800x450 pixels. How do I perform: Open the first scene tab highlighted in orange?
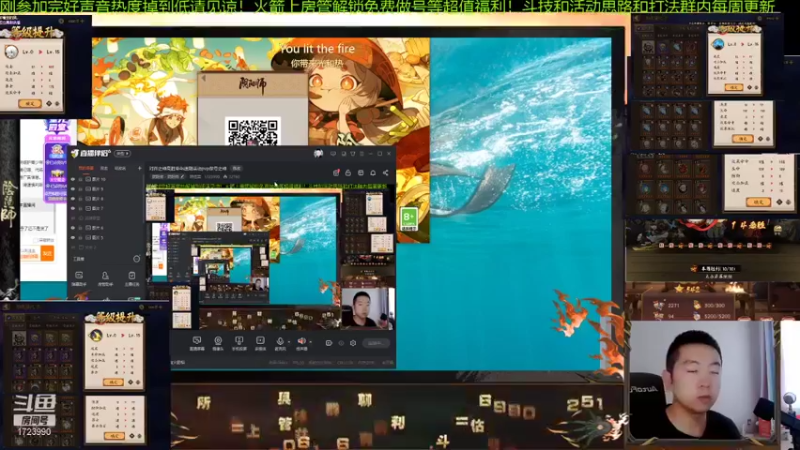click(86, 168)
